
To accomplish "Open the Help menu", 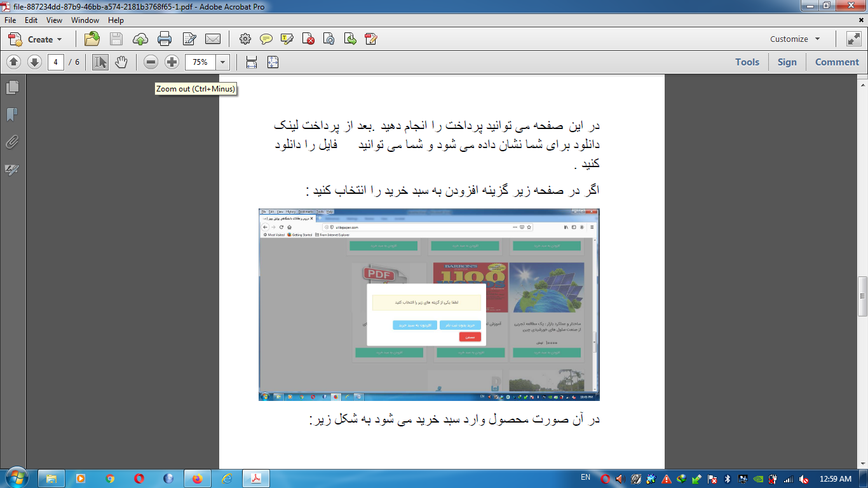I will pos(116,20).
